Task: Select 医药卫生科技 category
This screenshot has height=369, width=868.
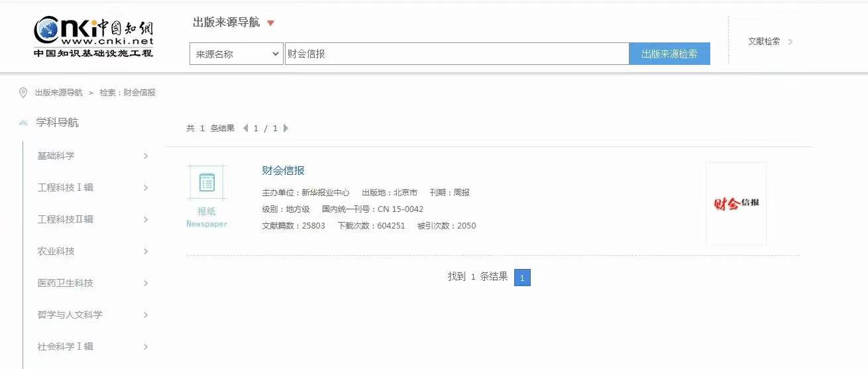Action: [x=66, y=283]
